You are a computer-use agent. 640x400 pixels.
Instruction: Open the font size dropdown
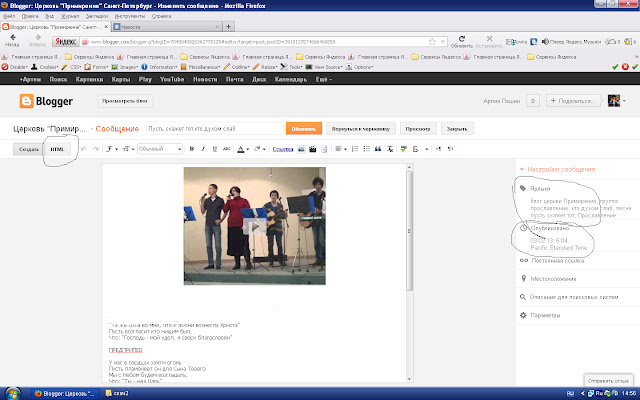click(x=128, y=149)
